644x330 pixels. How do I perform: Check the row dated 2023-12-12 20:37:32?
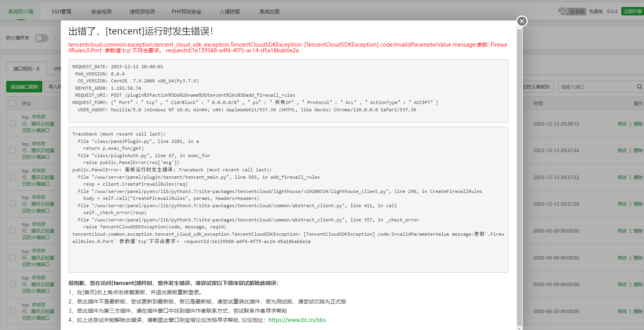(x=13, y=177)
